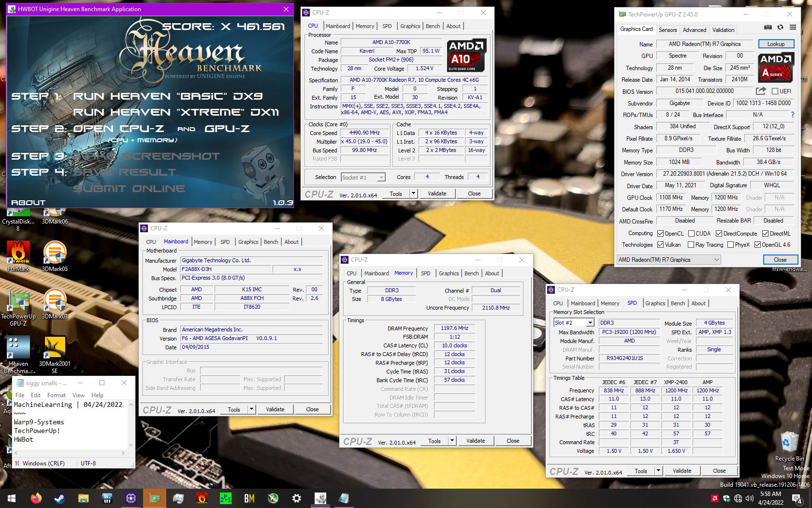812x508 pixels.
Task: Expand Tools arrow in CPU-Z Memory window
Action: click(452, 441)
